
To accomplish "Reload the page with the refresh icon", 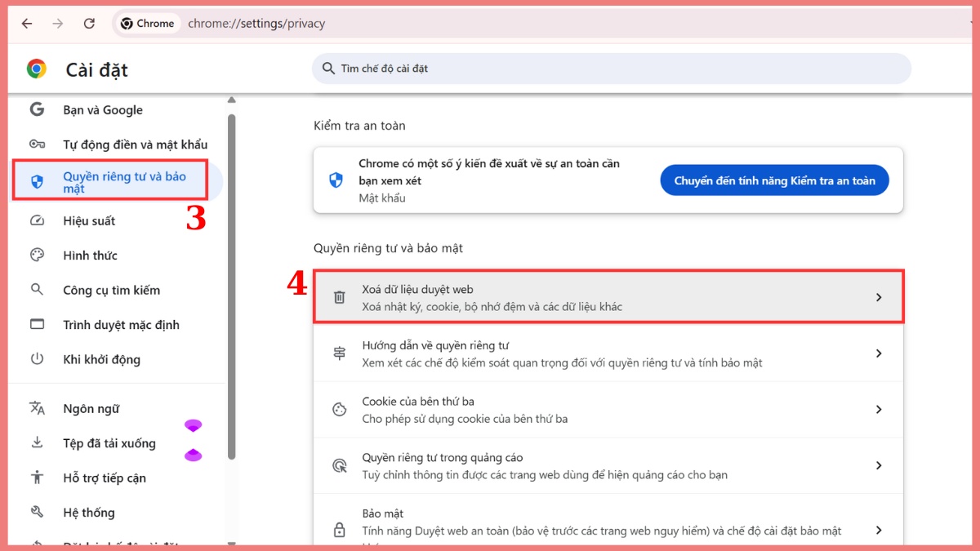I will click(x=89, y=24).
